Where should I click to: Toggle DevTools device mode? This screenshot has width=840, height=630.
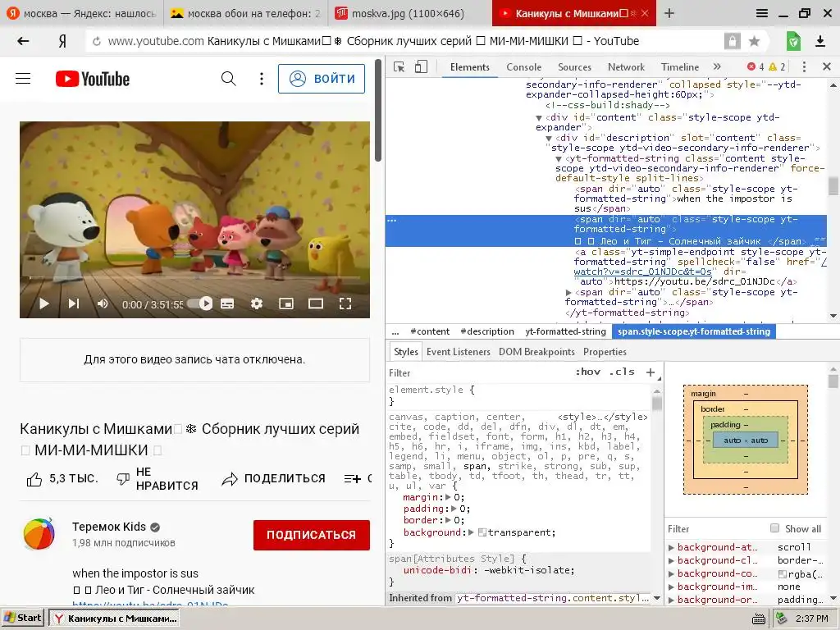pos(421,67)
